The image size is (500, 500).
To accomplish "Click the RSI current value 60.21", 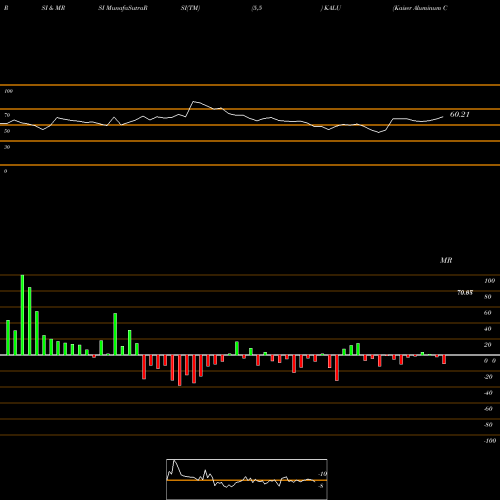I will pyautogui.click(x=460, y=114).
